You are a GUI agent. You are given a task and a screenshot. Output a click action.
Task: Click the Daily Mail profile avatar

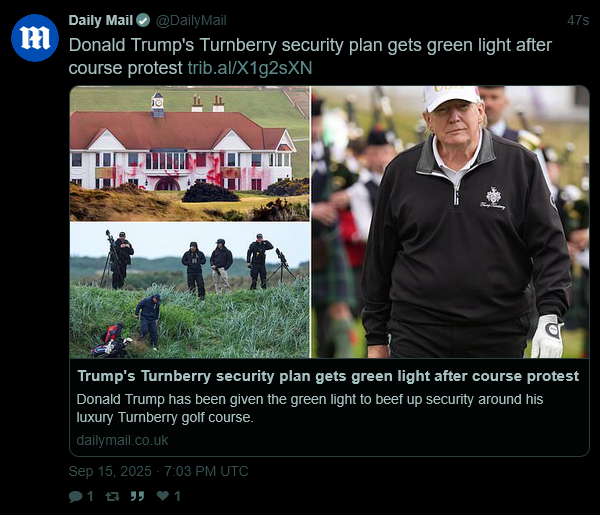(35, 38)
